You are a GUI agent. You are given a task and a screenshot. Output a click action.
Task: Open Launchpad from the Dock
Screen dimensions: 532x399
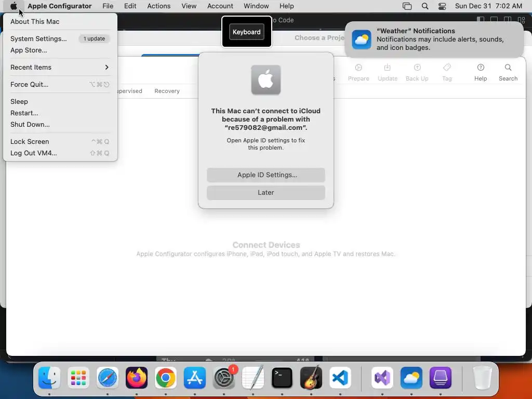[x=78, y=378]
